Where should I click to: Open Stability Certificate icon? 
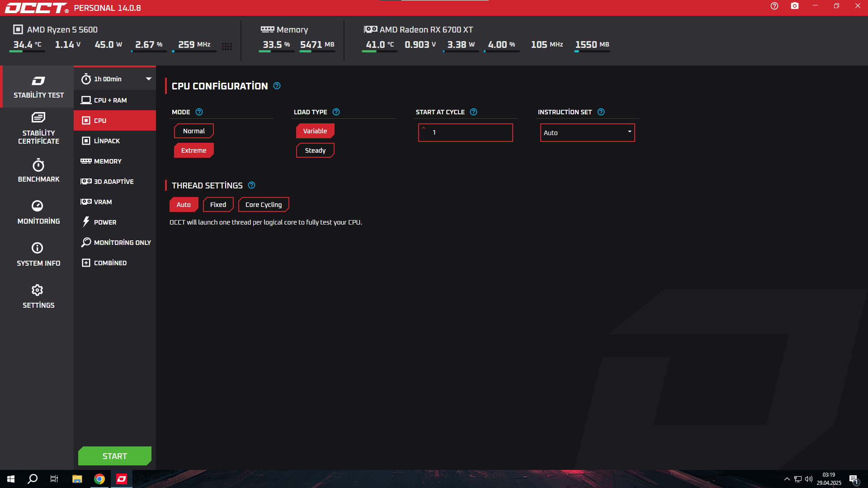click(38, 118)
